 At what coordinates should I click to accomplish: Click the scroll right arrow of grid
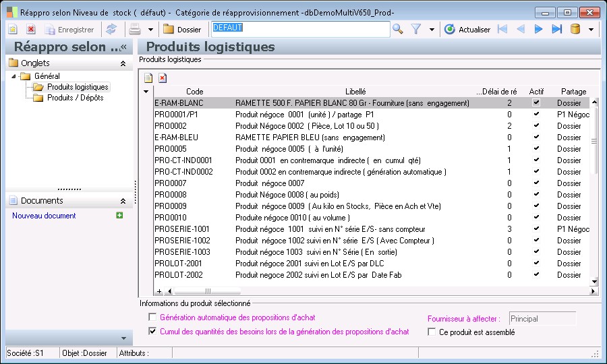coord(594,291)
